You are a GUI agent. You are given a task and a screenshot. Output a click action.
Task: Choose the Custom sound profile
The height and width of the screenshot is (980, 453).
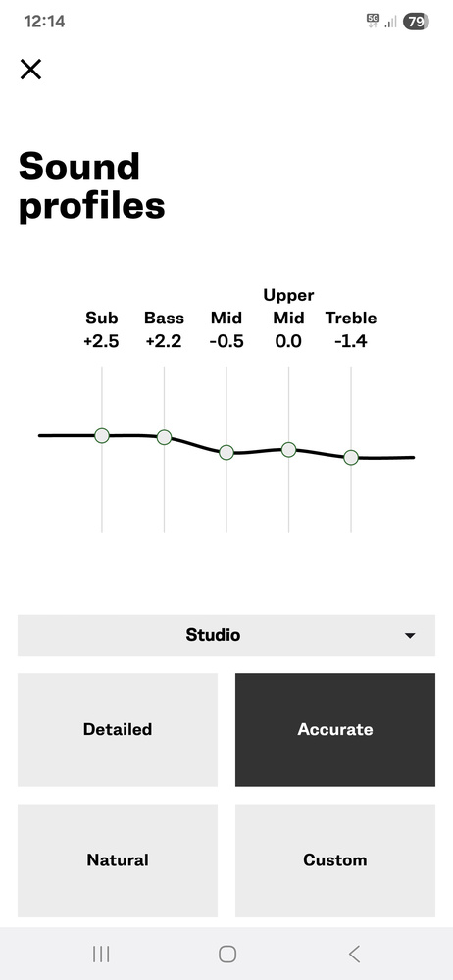(x=334, y=860)
